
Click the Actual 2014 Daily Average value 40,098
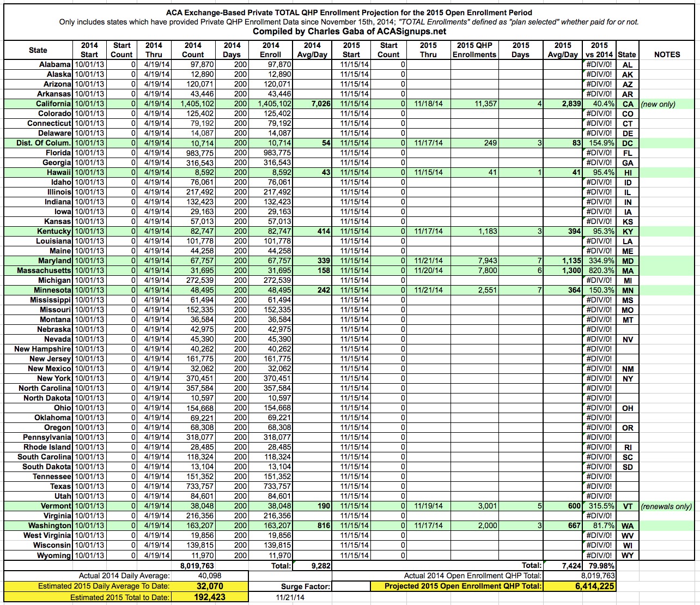pyautogui.click(x=210, y=576)
